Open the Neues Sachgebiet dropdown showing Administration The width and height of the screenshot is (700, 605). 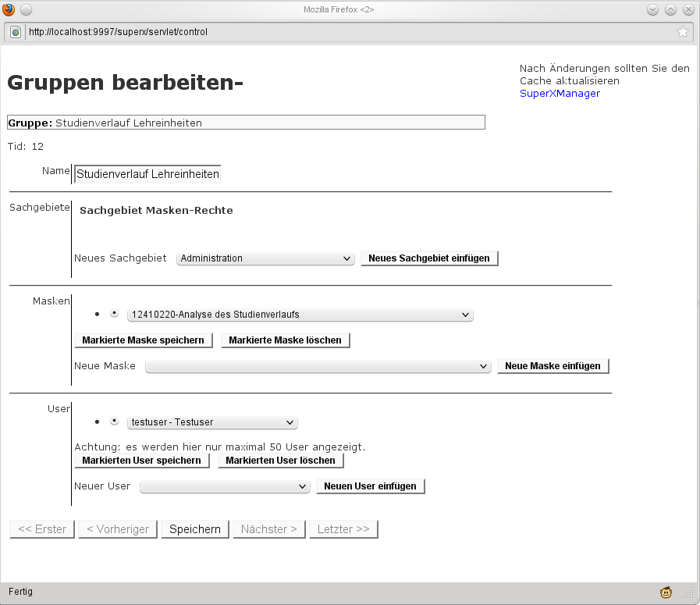pyautogui.click(x=265, y=258)
